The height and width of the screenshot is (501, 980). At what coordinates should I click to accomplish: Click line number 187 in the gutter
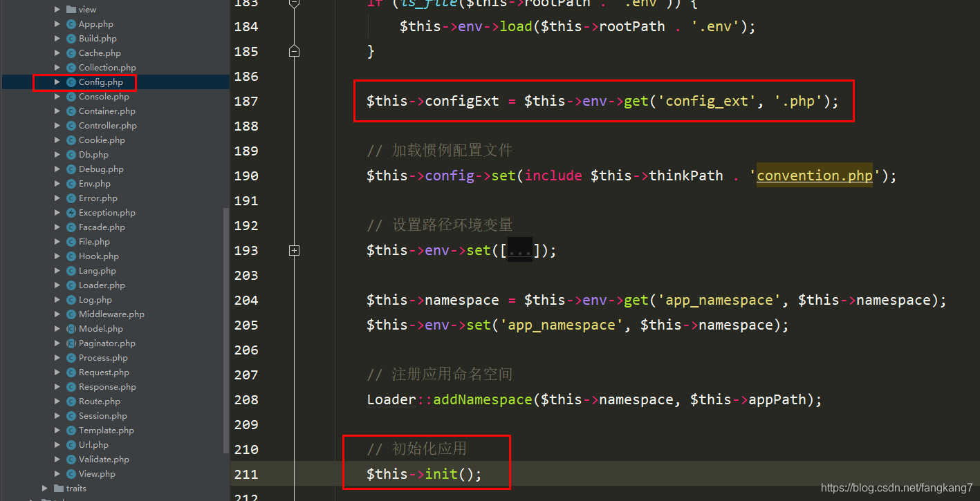[246, 101]
